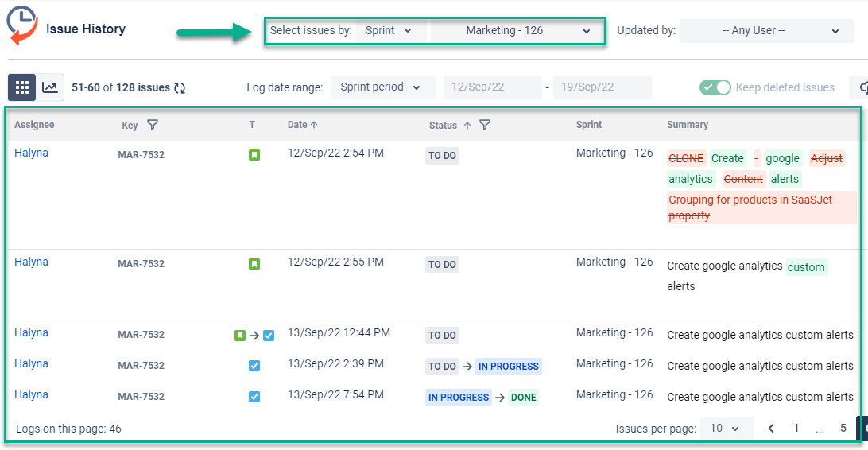Click the end date field 19/Sep/22

click(x=603, y=87)
